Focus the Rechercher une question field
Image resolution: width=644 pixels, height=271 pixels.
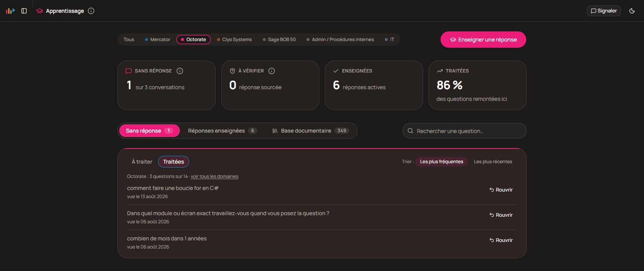point(464,131)
